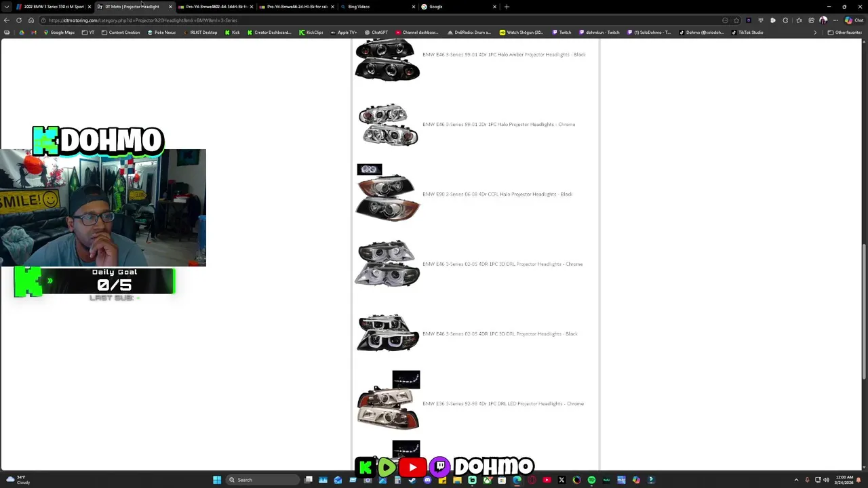Open the Poke Nexus bookmark
Image resolution: width=868 pixels, height=488 pixels.
click(161, 33)
